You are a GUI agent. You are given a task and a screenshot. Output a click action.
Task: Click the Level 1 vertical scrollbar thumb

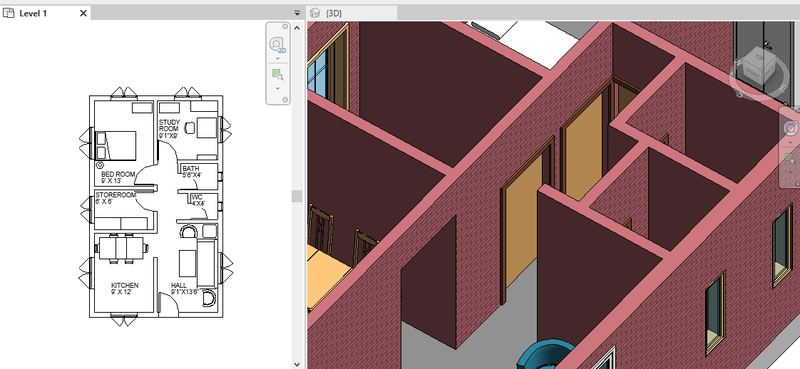click(x=297, y=196)
